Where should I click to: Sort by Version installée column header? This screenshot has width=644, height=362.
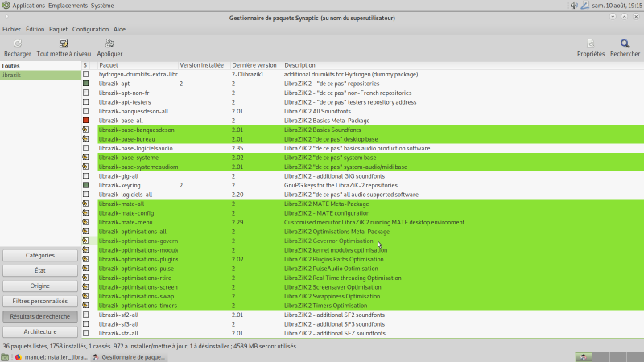pyautogui.click(x=204, y=65)
